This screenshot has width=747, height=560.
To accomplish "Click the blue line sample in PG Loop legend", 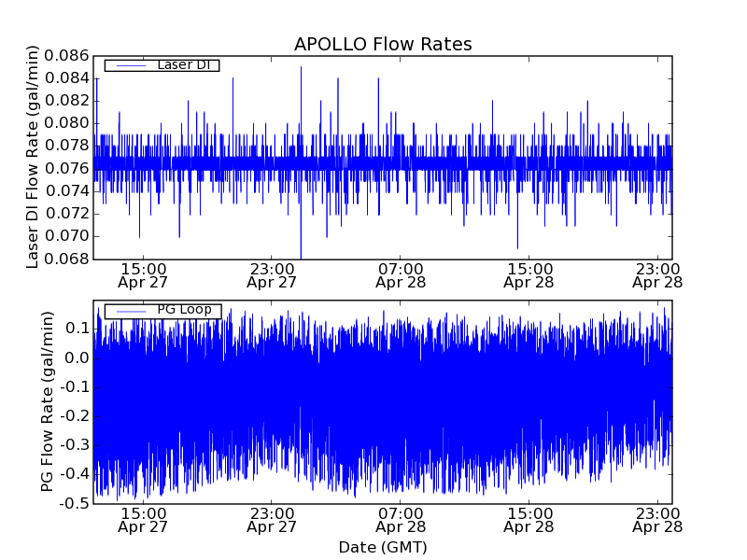I will (131, 312).
